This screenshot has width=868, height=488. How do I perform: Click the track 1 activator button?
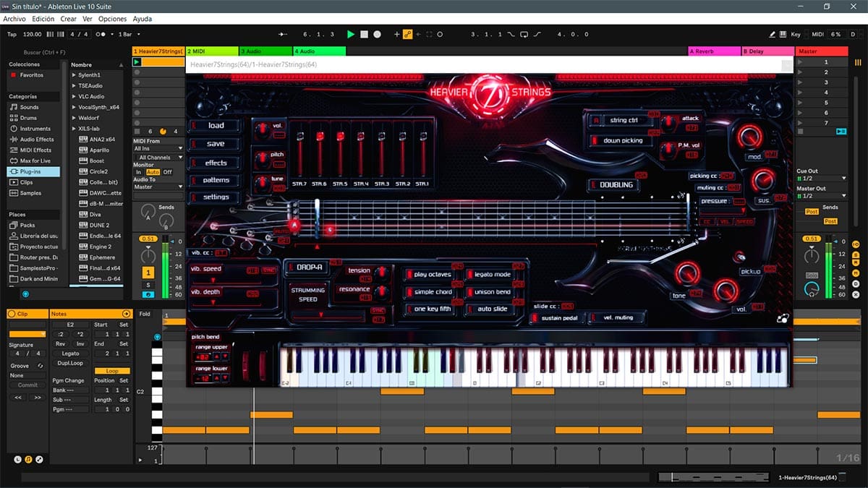tap(148, 273)
